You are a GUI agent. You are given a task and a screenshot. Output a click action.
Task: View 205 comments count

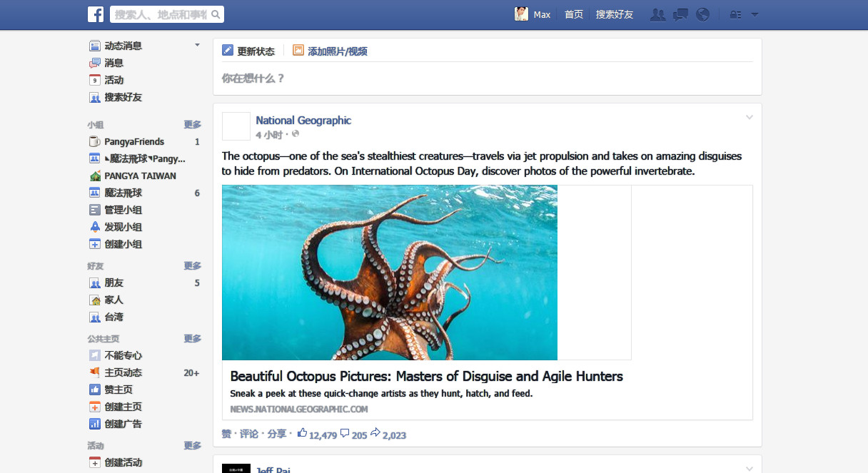coord(353,434)
